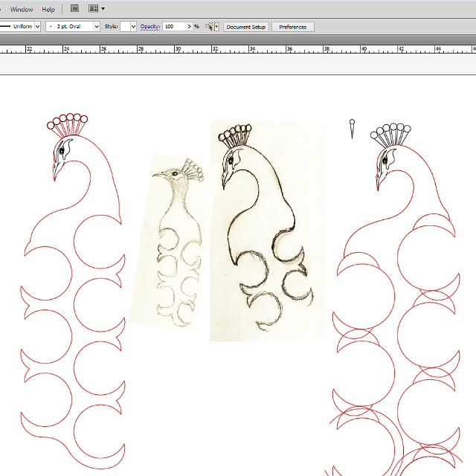This screenshot has height=476, width=476.
Task: Click the Arrange Documents icon
Action: (x=94, y=9)
